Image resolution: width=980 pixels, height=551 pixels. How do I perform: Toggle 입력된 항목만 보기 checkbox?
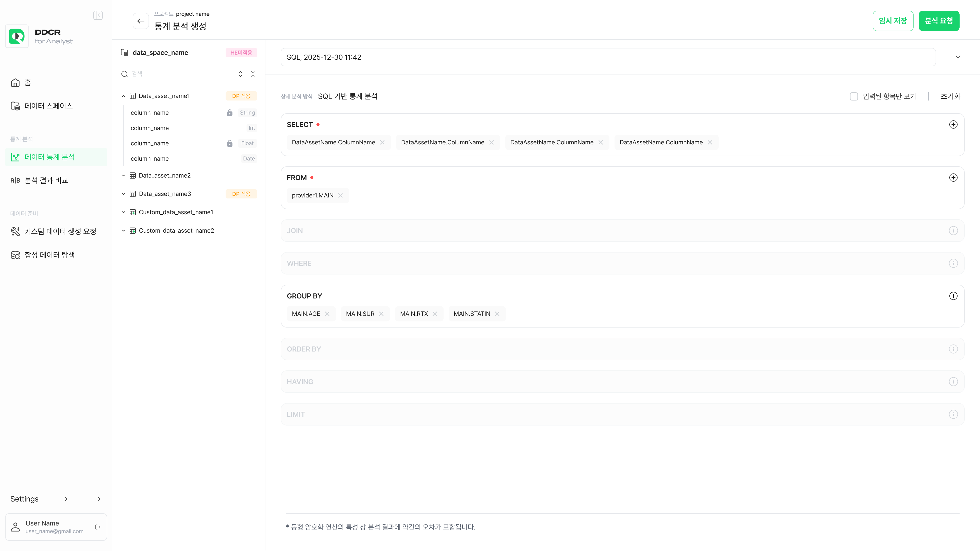click(854, 97)
